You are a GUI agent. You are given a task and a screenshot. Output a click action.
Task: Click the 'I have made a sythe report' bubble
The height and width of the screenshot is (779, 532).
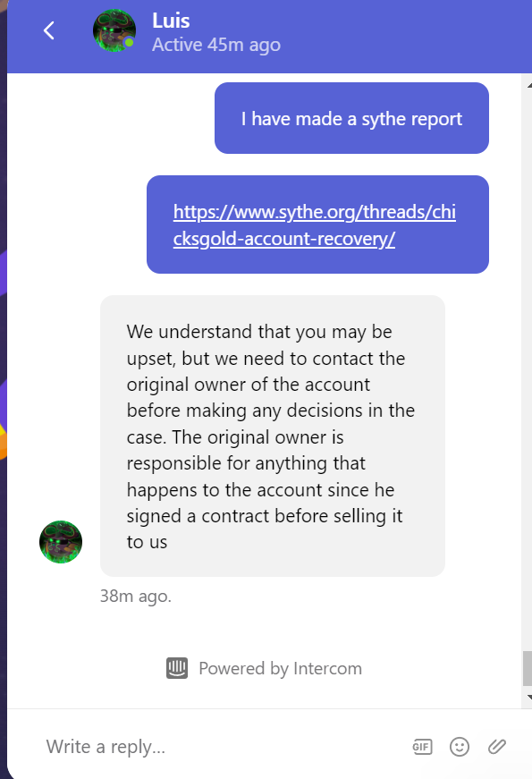[x=351, y=118]
